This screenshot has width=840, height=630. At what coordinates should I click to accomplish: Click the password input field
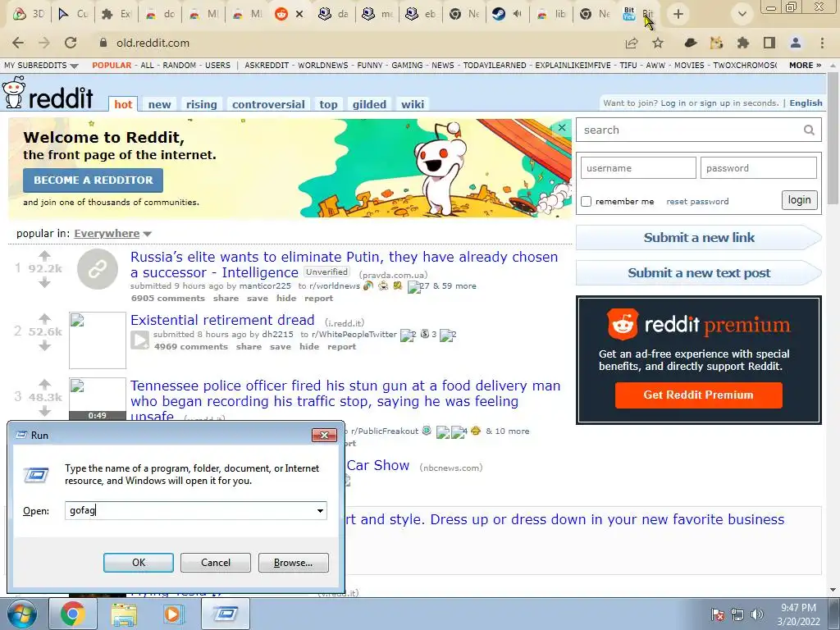click(758, 167)
